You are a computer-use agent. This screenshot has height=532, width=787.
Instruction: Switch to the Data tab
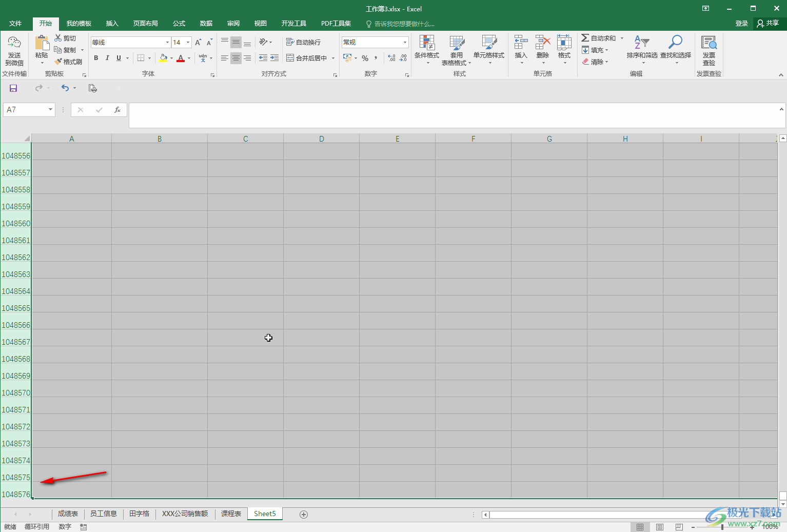click(x=206, y=24)
